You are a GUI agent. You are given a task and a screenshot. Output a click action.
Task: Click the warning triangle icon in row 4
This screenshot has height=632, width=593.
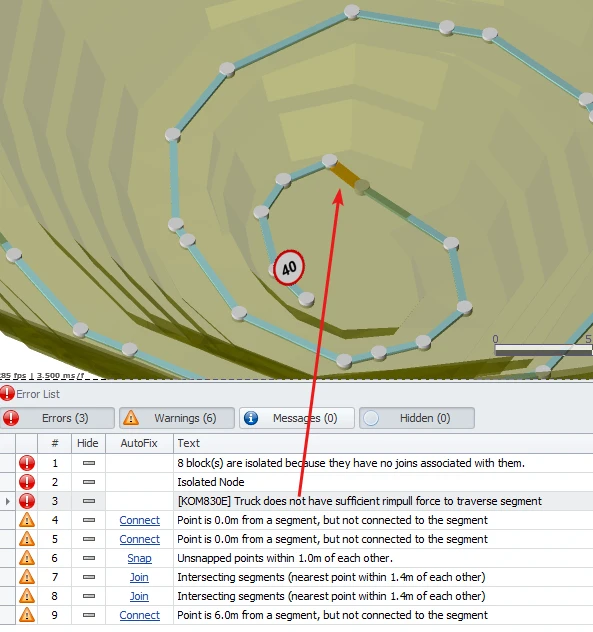[x=27, y=520]
